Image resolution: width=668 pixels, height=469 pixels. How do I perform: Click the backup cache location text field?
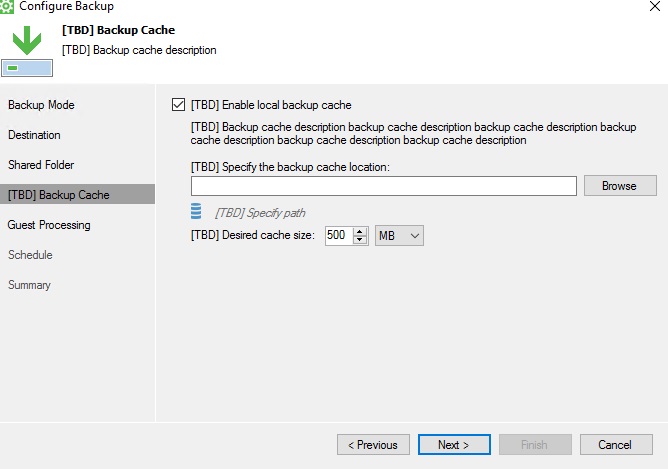coord(384,186)
